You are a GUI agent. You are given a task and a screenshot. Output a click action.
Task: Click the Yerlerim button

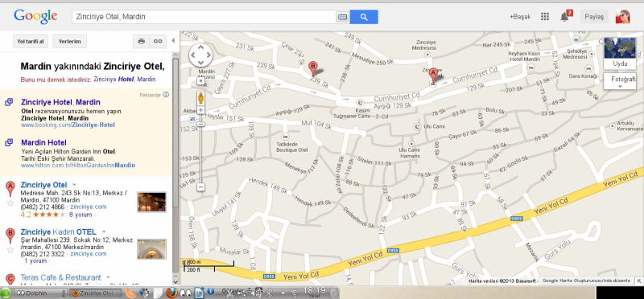click(70, 41)
